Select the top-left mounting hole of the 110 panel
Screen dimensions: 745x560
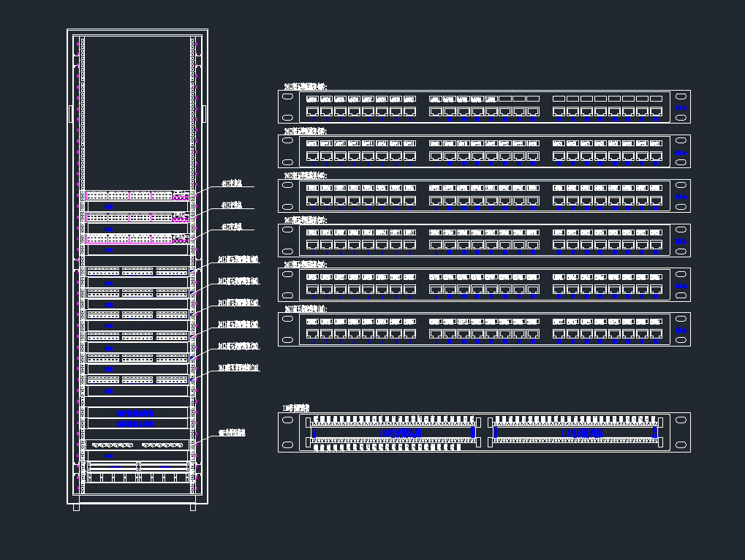pos(287,419)
